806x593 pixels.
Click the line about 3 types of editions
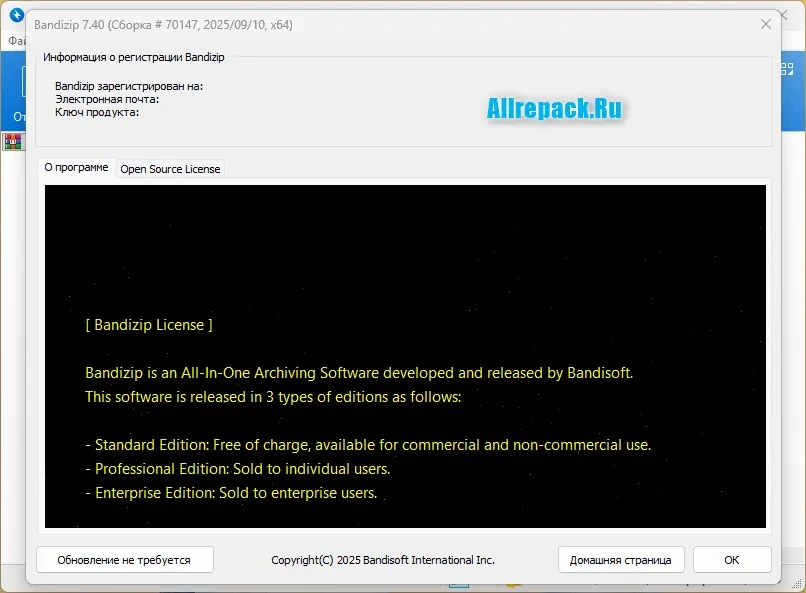click(273, 397)
